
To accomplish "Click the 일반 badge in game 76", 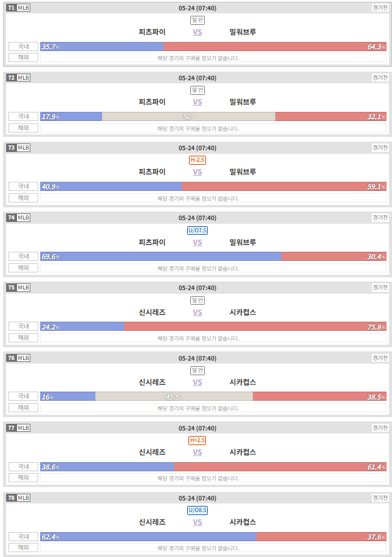I will (x=198, y=370).
